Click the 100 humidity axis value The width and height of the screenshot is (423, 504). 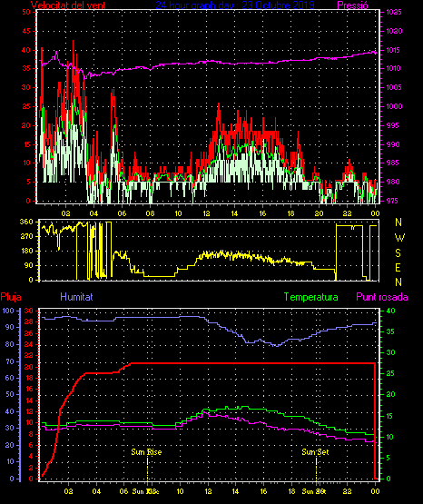point(8,311)
